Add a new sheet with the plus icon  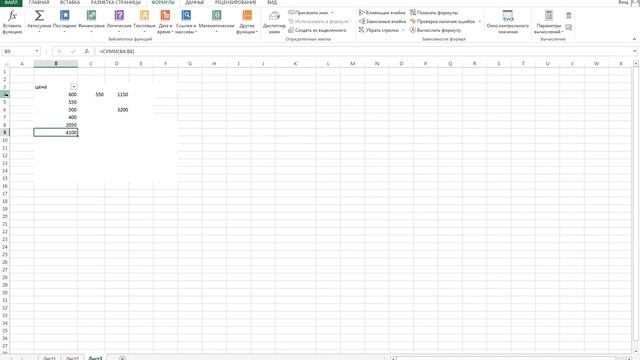click(122, 358)
